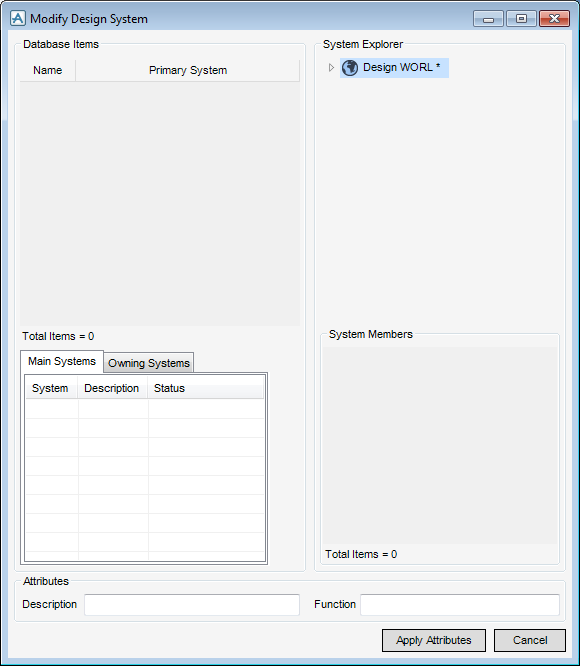This screenshot has width=580, height=666.
Task: Cancel the Modify Design System dialog
Action: tap(529, 640)
